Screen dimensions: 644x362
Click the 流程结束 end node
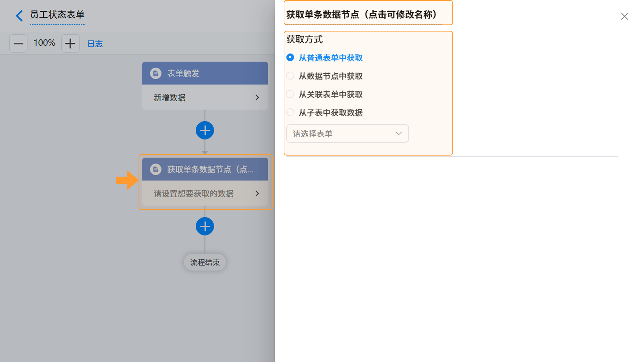pyautogui.click(x=205, y=262)
